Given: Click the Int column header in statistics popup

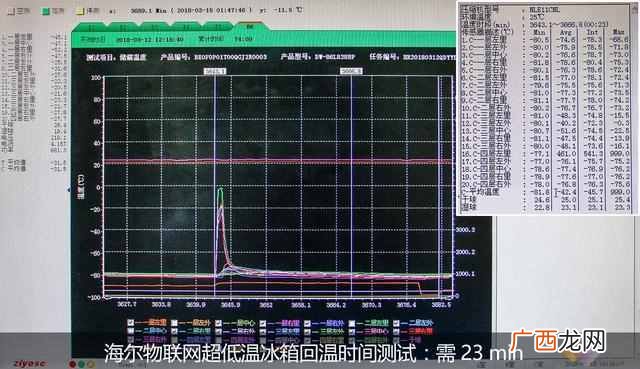Looking at the screenshot, I should [593, 32].
